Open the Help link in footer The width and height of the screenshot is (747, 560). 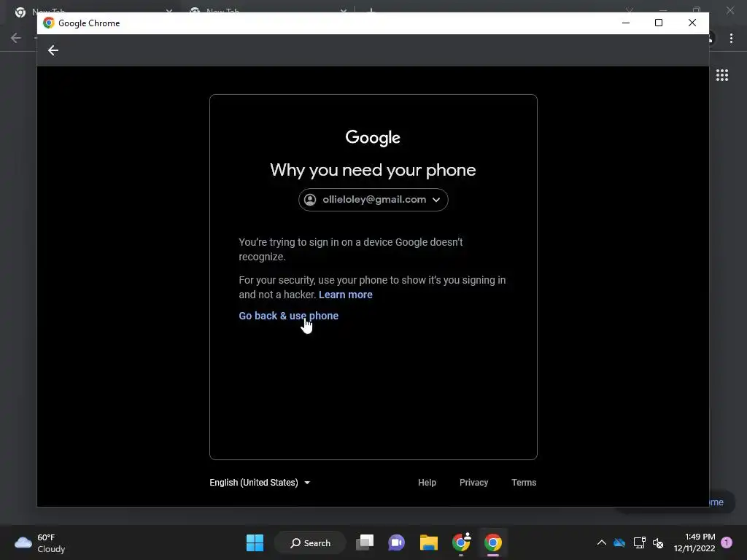click(x=427, y=483)
